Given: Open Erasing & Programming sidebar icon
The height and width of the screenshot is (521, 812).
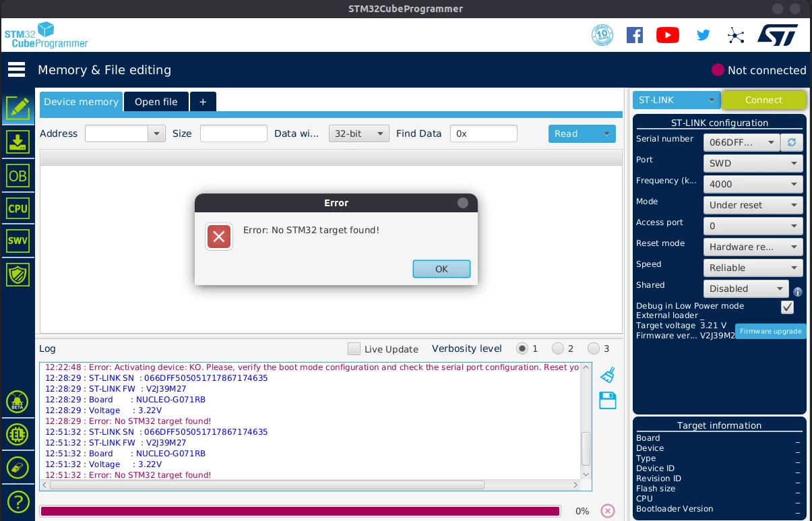Looking at the screenshot, I should tap(18, 142).
